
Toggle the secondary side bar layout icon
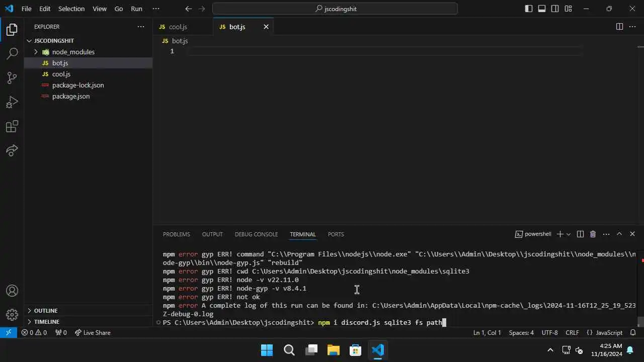click(555, 9)
